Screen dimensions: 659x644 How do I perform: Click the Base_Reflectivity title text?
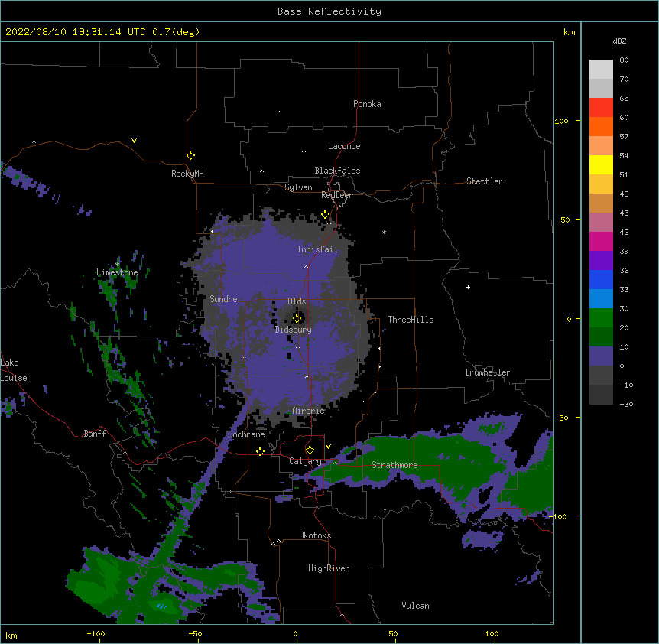[329, 11]
